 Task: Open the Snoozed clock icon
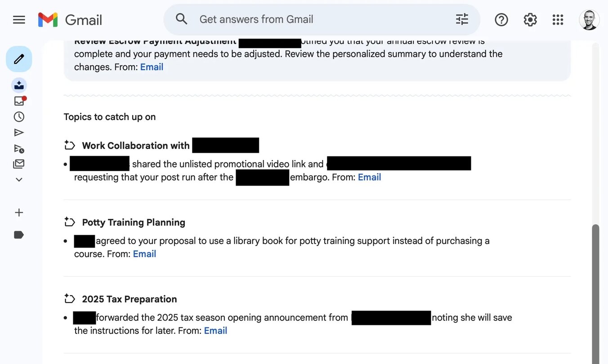(19, 117)
